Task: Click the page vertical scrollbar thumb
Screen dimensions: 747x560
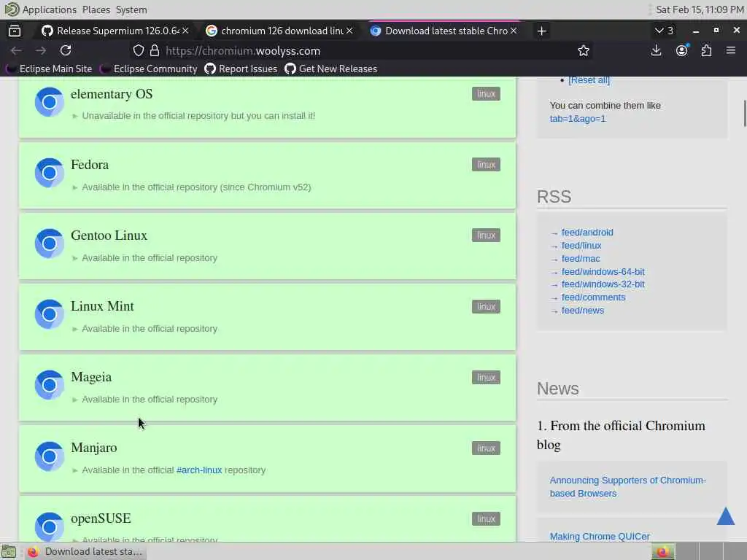Action: [x=745, y=113]
